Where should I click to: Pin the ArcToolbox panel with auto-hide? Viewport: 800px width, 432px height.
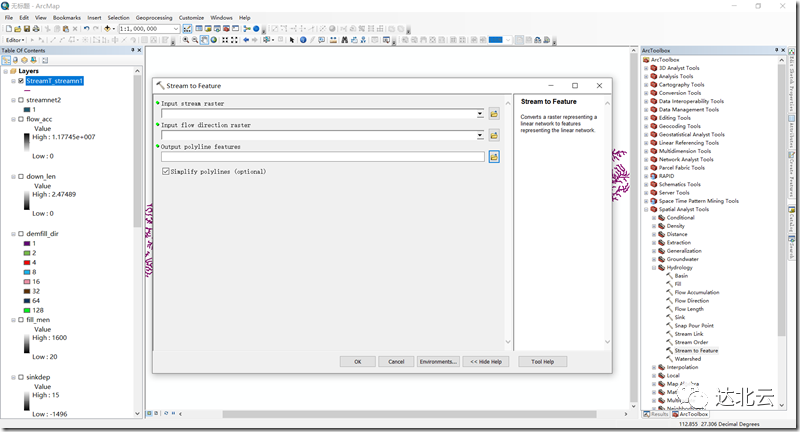point(776,50)
